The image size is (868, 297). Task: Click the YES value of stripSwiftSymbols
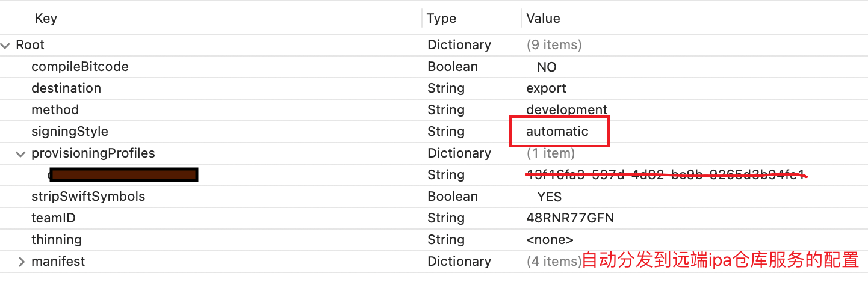pyautogui.click(x=549, y=197)
